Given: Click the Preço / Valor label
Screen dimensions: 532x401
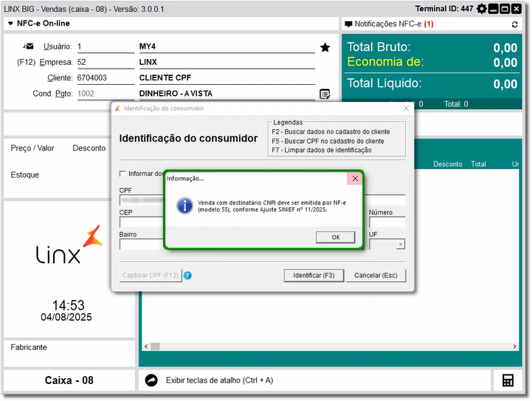Looking at the screenshot, I should click(32, 148).
